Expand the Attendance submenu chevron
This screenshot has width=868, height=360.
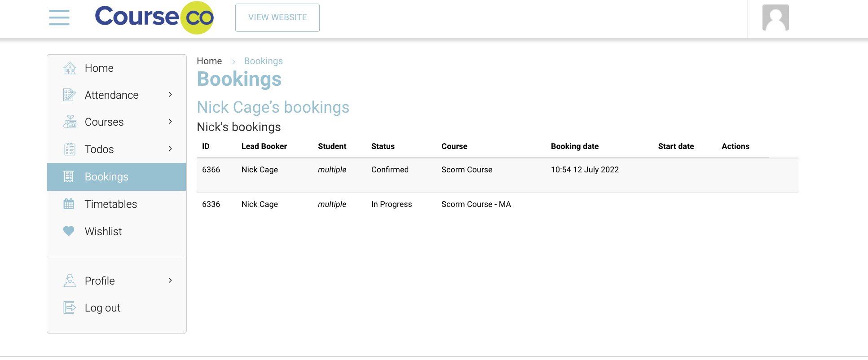170,95
